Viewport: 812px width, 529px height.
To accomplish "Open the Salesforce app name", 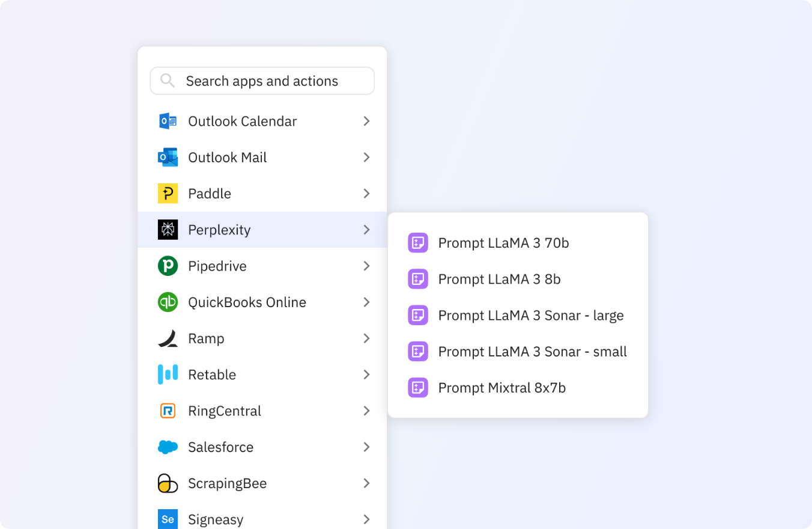I will click(x=221, y=447).
